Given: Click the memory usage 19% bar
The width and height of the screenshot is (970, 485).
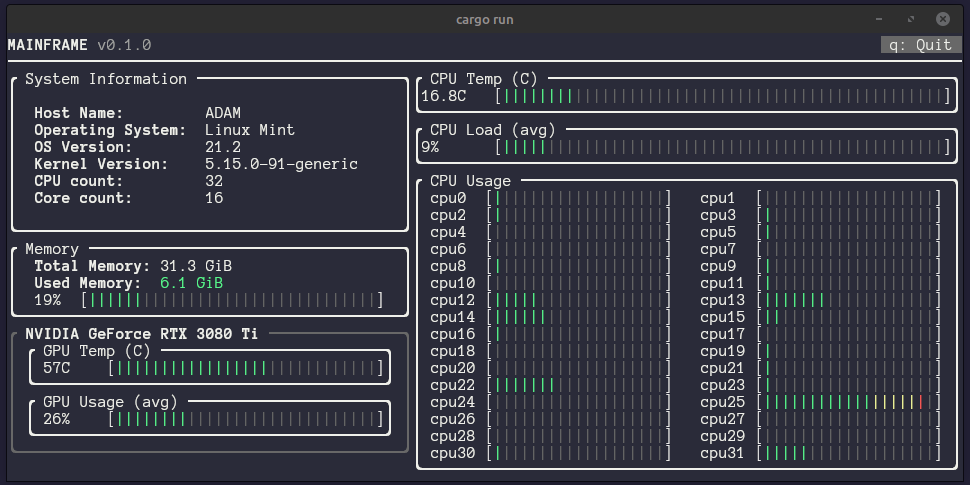Looking at the screenshot, I should (233, 301).
